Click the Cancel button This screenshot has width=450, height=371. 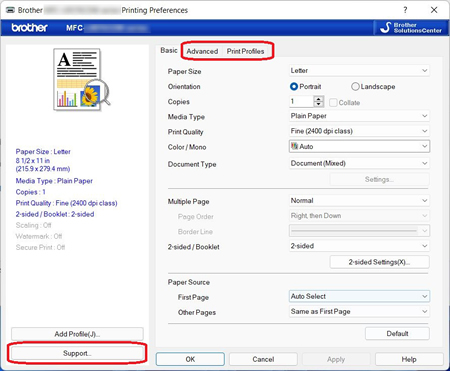click(263, 359)
